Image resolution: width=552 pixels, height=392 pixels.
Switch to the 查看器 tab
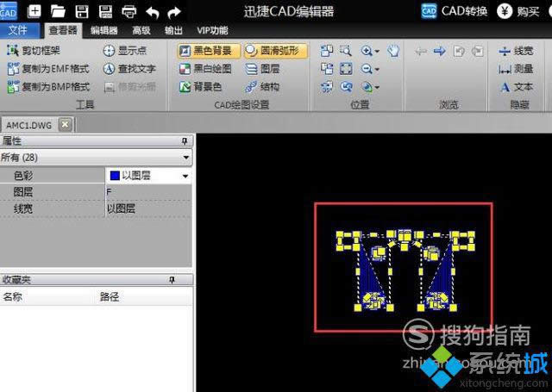coord(63,31)
